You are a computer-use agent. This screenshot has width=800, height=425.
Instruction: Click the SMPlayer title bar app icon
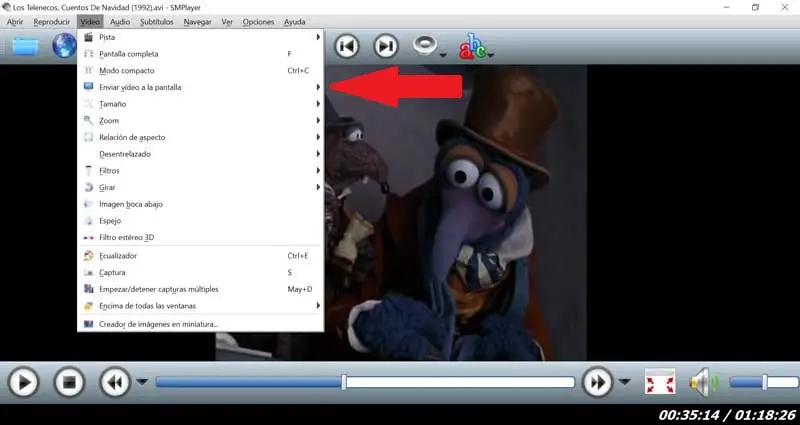pyautogui.click(x=6, y=7)
